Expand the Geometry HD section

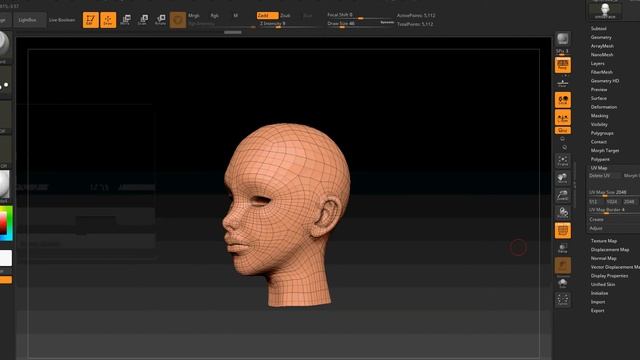point(605,81)
